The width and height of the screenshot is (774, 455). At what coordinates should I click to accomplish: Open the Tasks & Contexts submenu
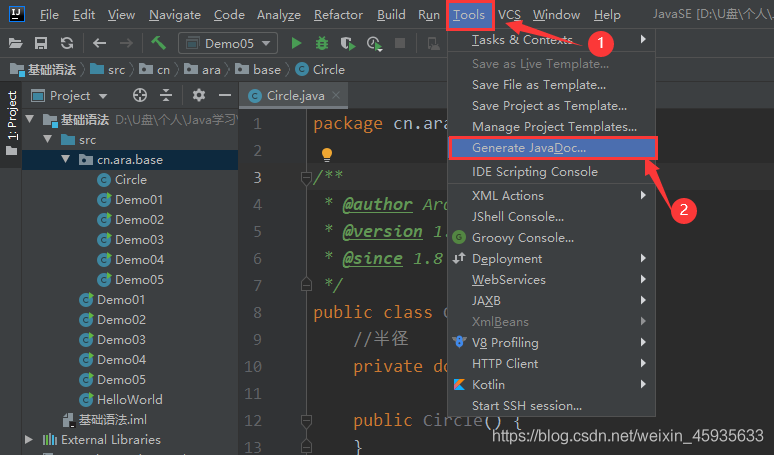[551, 39]
